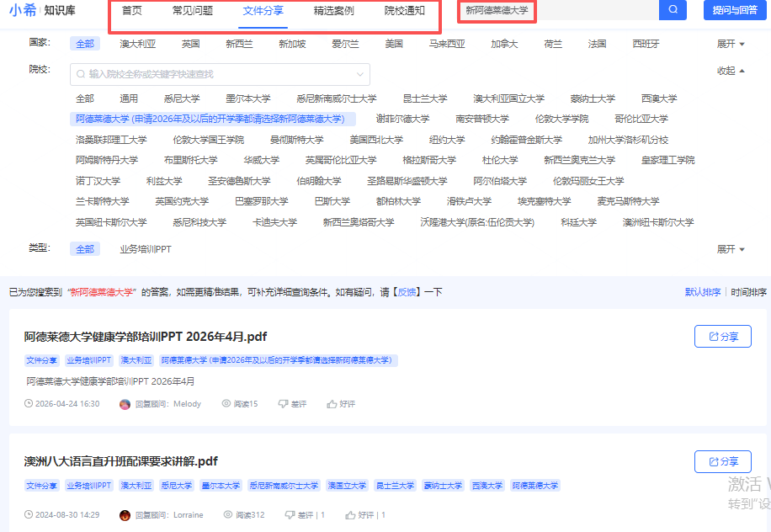The height and width of the screenshot is (532, 771).
Task: Filter country by 美国
Action: [395, 44]
